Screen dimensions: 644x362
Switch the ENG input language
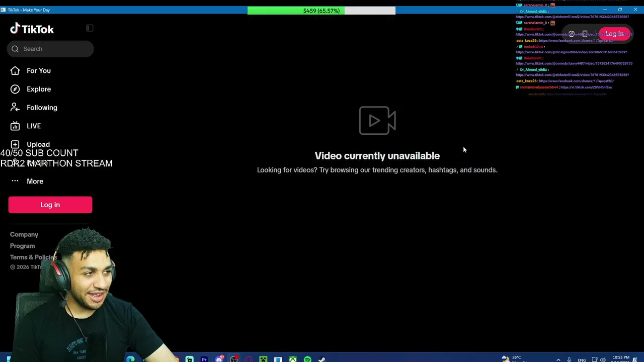582,360
